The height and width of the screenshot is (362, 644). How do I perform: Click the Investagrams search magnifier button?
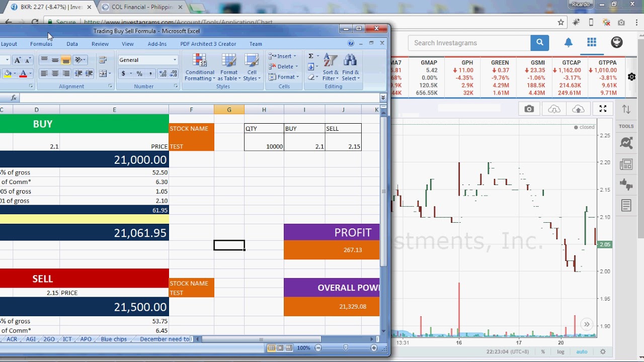coord(539,43)
